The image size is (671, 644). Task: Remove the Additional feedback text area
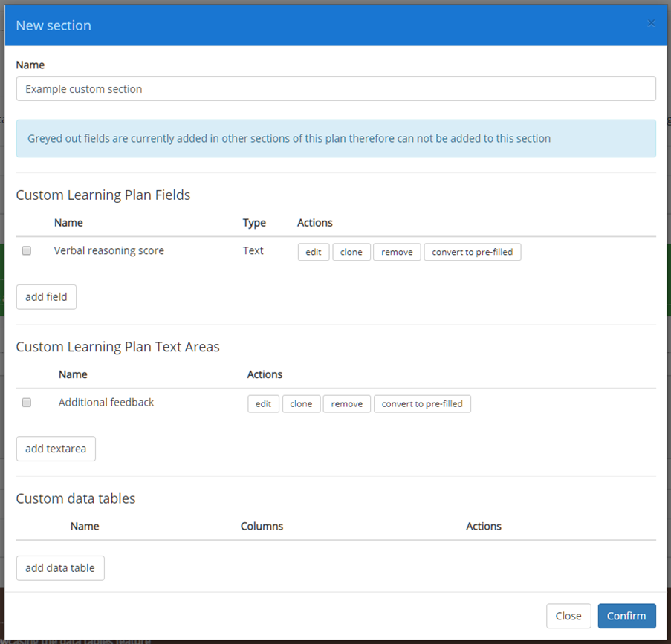click(x=346, y=403)
